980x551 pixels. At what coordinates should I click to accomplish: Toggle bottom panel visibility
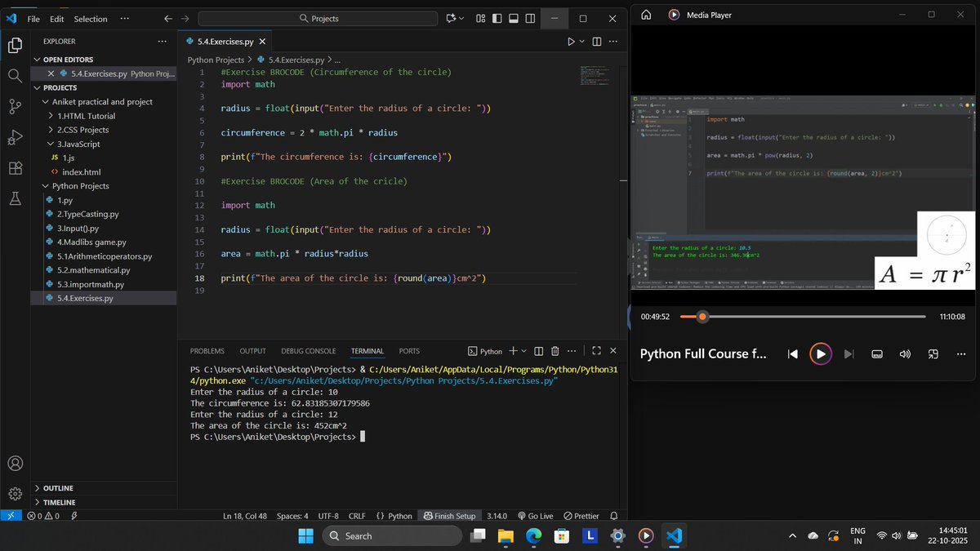coord(514,18)
